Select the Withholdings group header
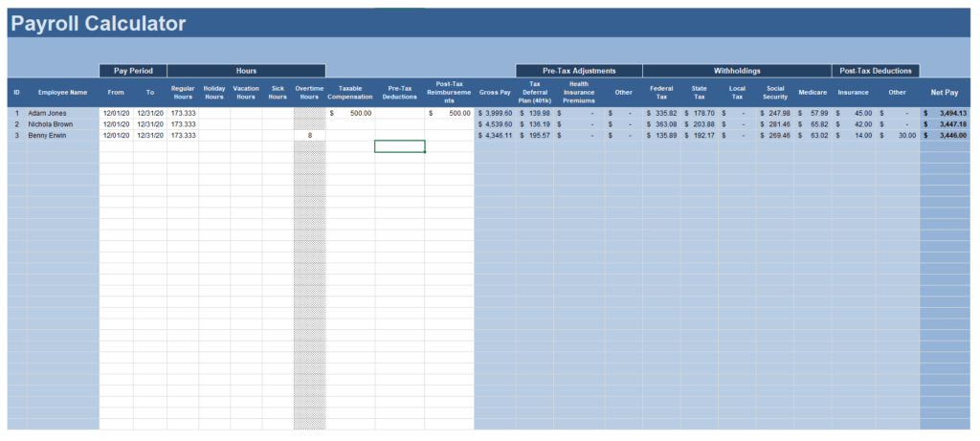The image size is (980, 441). point(737,71)
